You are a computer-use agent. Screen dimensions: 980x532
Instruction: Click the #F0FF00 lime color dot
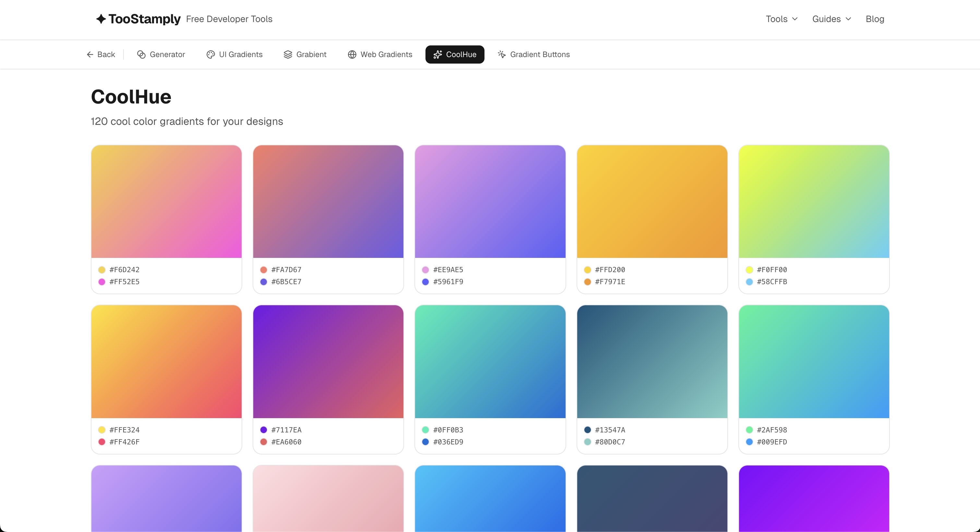coord(749,270)
